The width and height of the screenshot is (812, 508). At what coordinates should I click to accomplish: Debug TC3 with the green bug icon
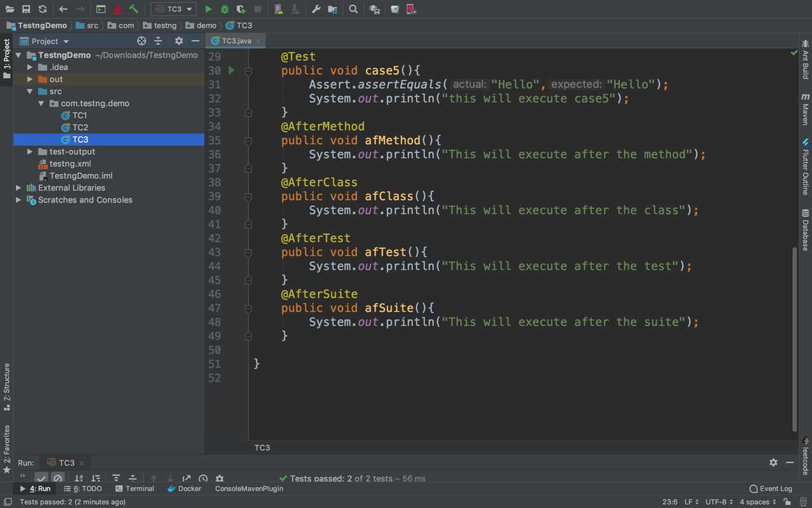(x=225, y=9)
